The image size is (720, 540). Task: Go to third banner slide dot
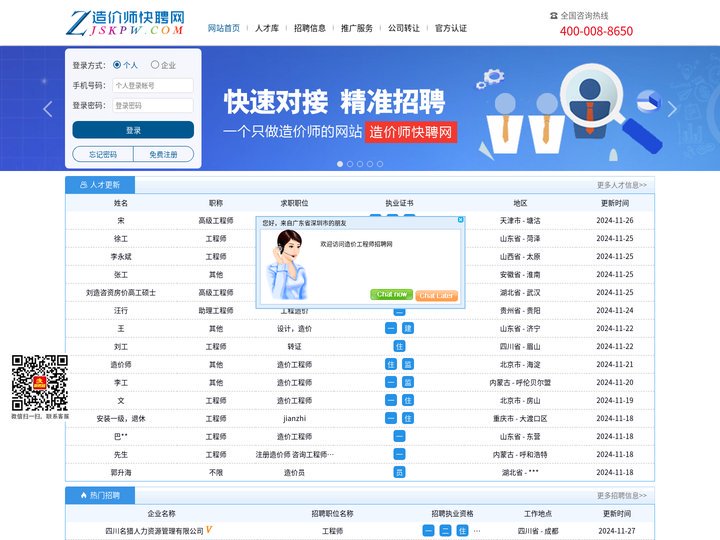point(360,164)
